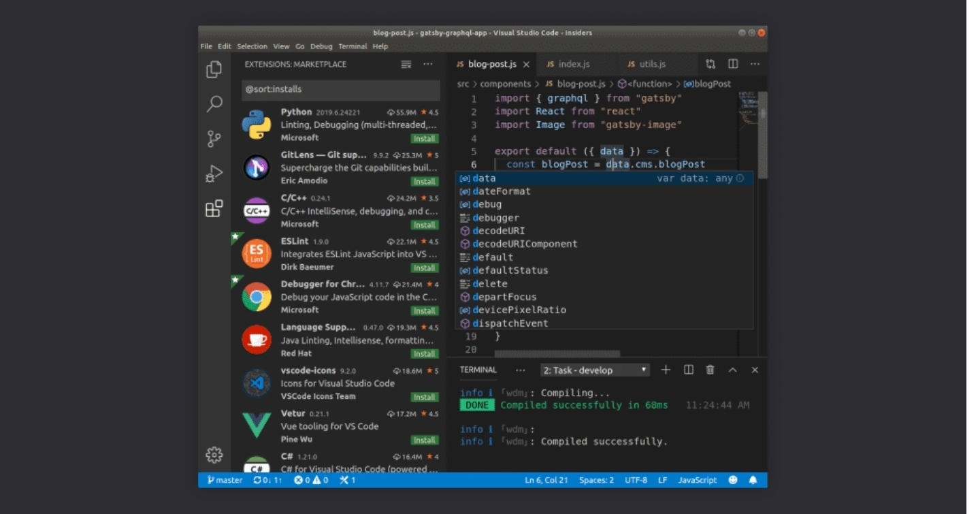Change encoding UTF-8 in status bar
Screen dimensions: 980x514
636,480
